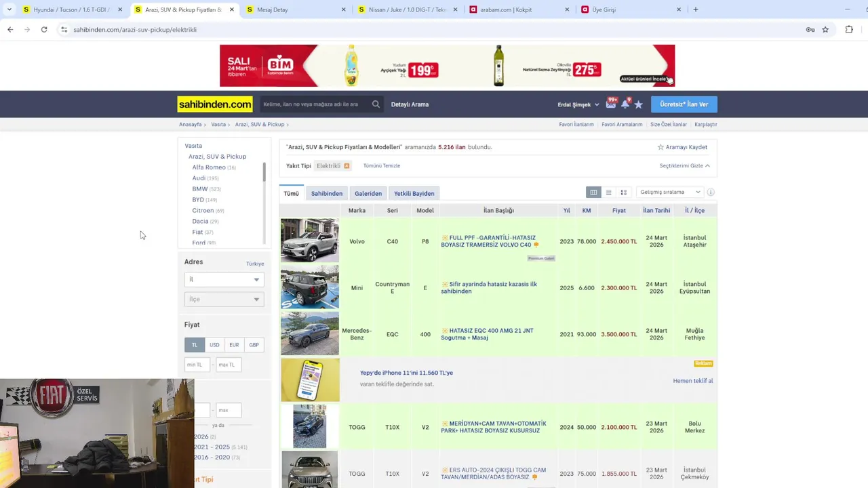
Task: Close the Mesaj Detay tab
Action: click(344, 9)
